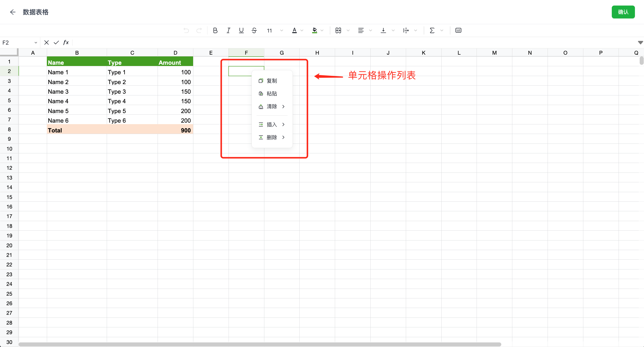The image size is (644, 347).
Task: Click the back arrow beside 数据表格
Action: (x=13, y=12)
